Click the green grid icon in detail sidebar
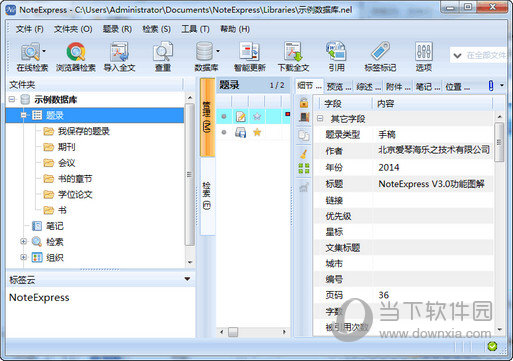Viewport: 513px width, 361px height. (304, 168)
